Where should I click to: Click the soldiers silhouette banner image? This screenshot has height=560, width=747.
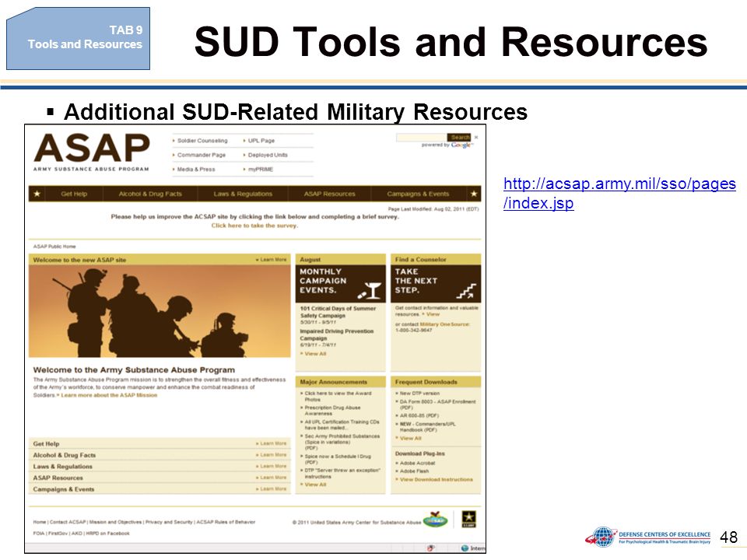(x=160, y=311)
